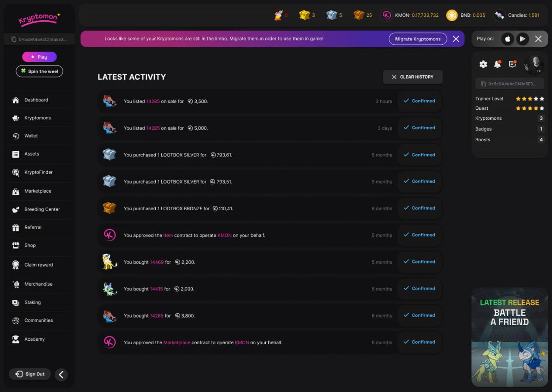Click Migrate Kryptomons button
Viewport: 552px width, 392px height.
click(x=418, y=39)
